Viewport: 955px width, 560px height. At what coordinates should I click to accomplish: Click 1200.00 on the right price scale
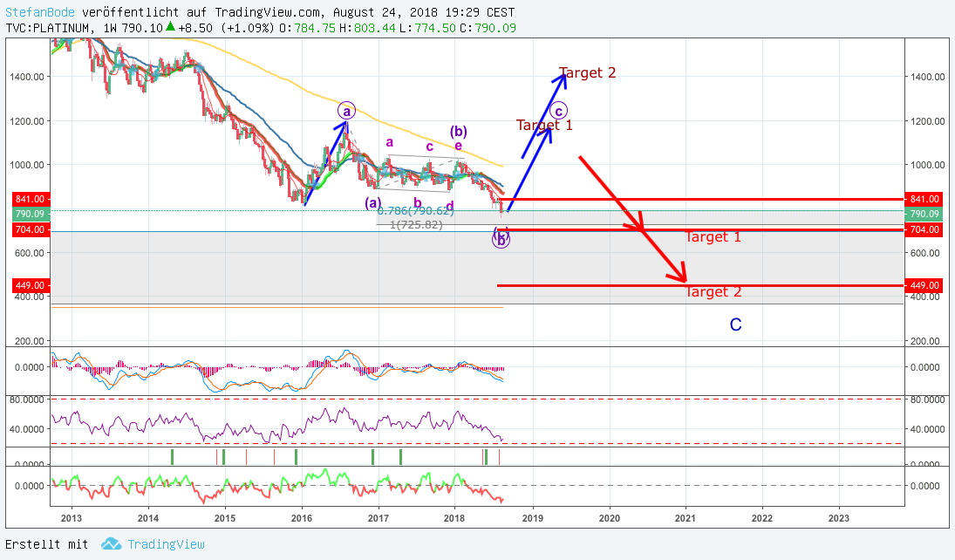pyautogui.click(x=928, y=121)
